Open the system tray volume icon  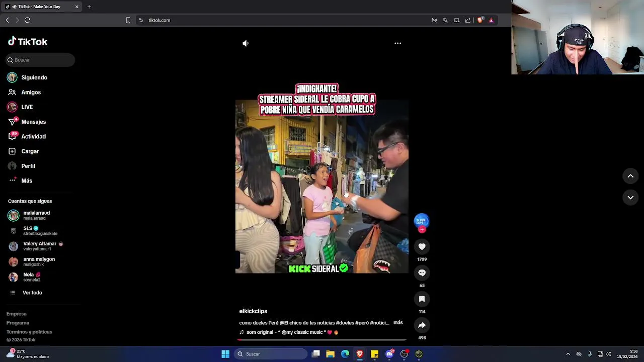click(x=609, y=354)
